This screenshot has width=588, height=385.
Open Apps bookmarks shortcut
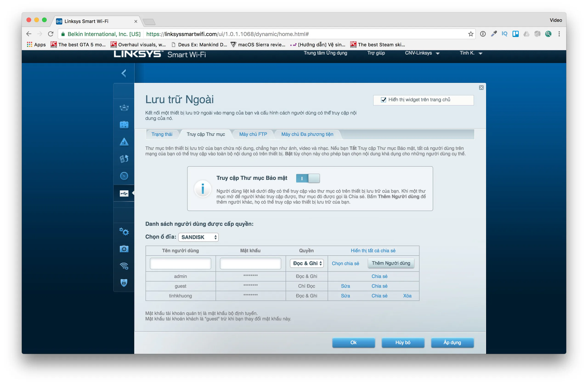[x=36, y=45]
